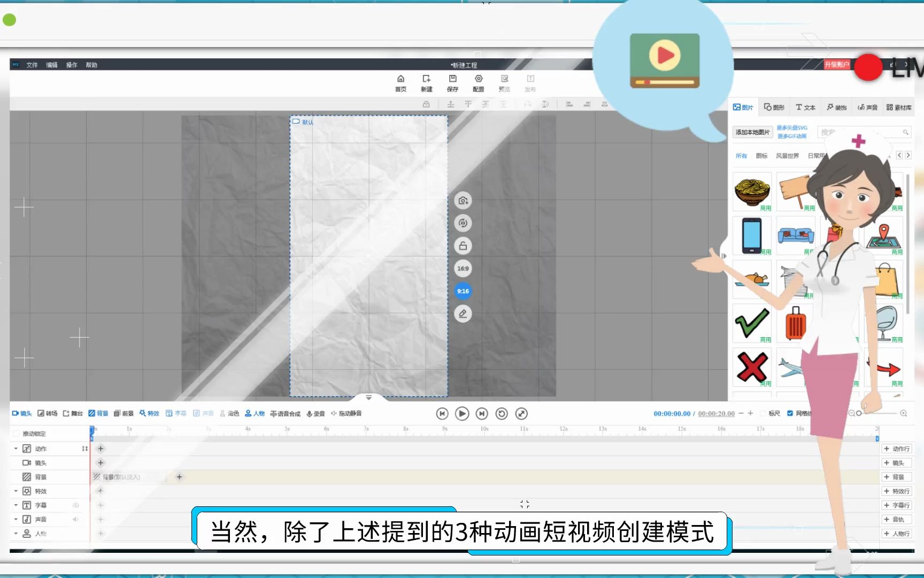Screen dimensions: 924x578
Task: Click 添加本地图片 button
Action: point(752,132)
